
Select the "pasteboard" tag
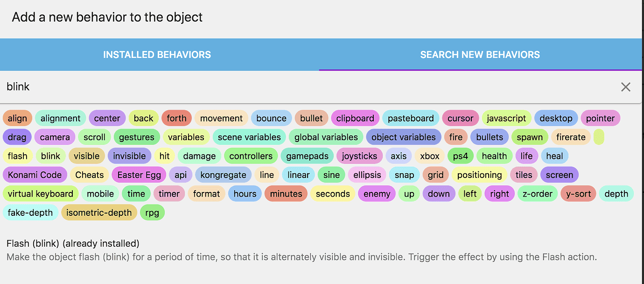[411, 118]
